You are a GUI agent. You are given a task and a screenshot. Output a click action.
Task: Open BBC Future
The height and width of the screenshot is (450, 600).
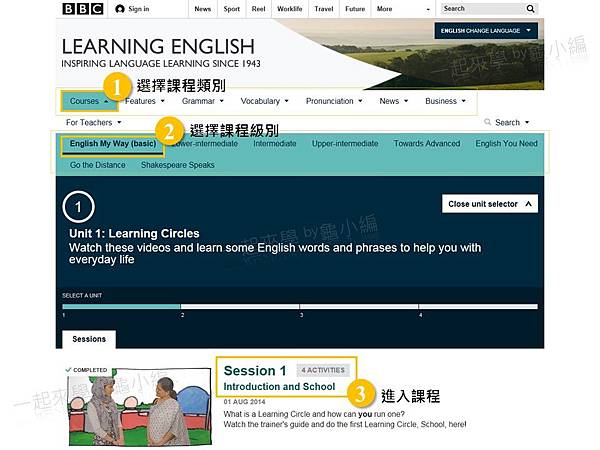coord(355,9)
